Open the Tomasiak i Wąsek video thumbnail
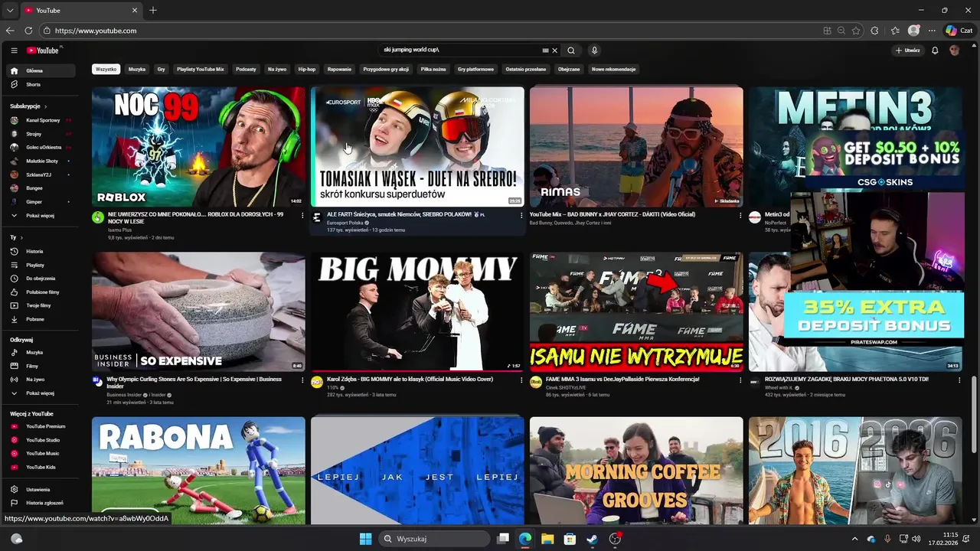 tap(417, 147)
